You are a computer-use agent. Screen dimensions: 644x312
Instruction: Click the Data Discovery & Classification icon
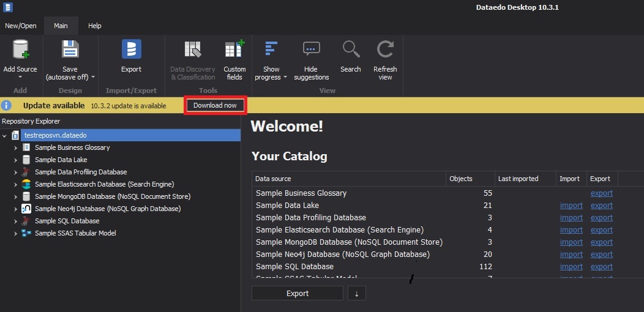193,50
